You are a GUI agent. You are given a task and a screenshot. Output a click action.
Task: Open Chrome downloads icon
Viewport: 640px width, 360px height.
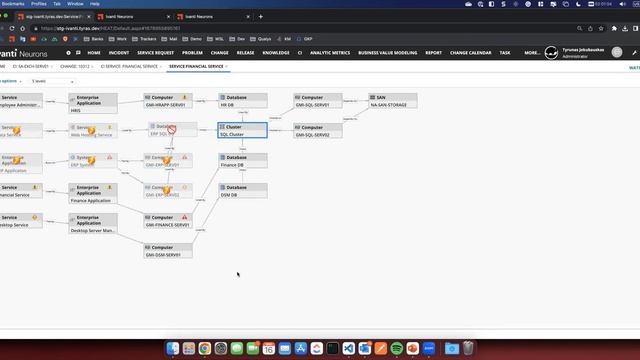click(x=625, y=28)
